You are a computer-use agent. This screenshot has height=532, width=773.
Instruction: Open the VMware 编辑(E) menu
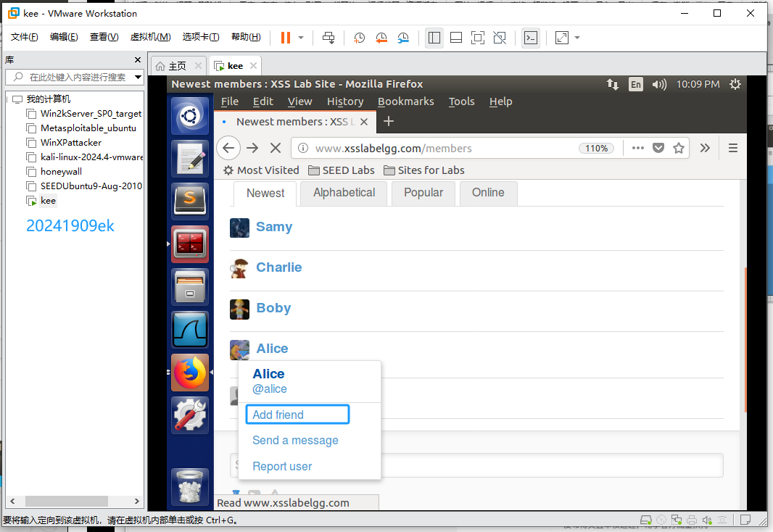pyautogui.click(x=64, y=37)
